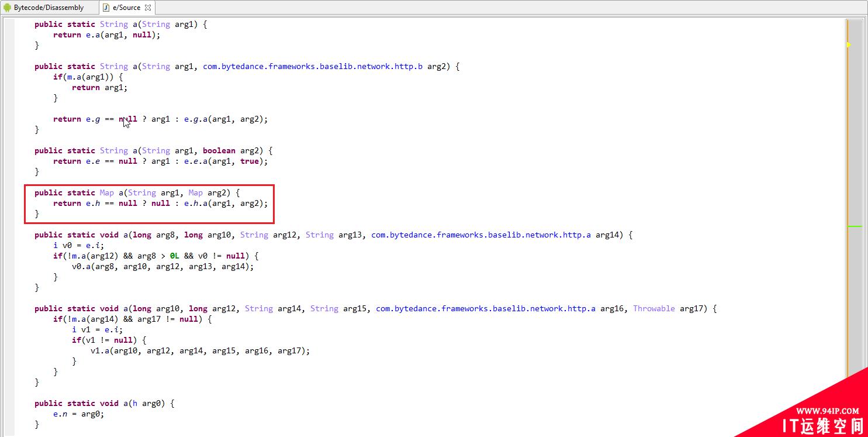Click the statement 'i v1 = e.i;'
The height and width of the screenshot is (437, 868).
pyautogui.click(x=97, y=329)
